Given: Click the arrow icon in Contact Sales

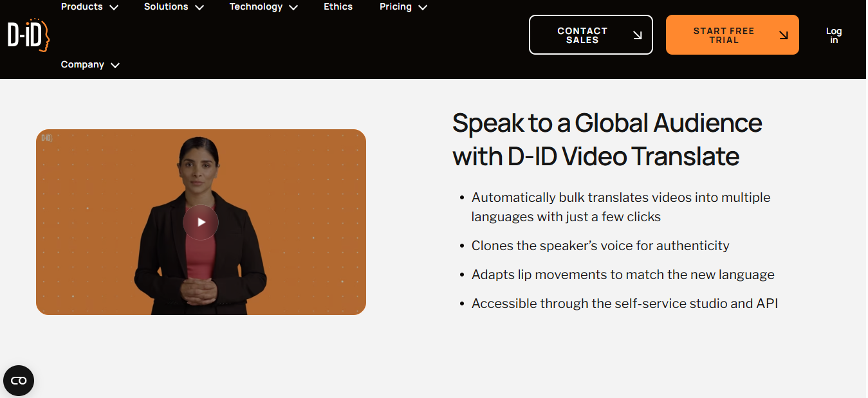Looking at the screenshot, I should coord(637,35).
